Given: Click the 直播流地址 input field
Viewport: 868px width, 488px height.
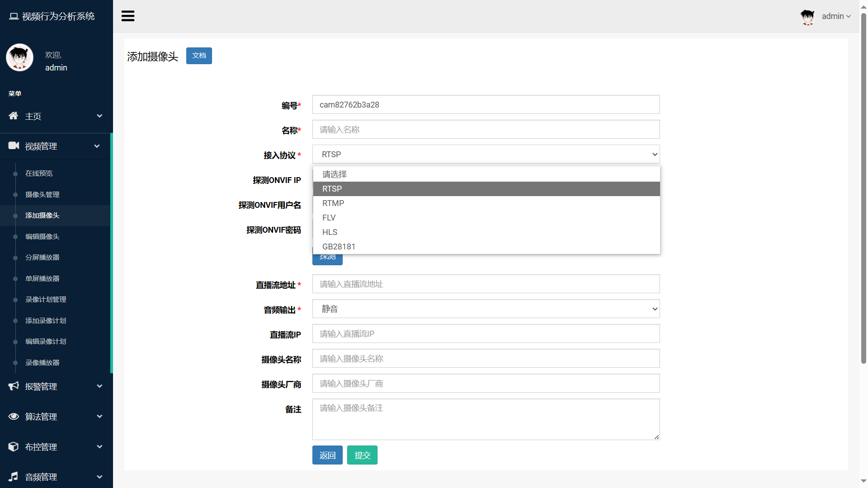Looking at the screenshot, I should coord(486,284).
